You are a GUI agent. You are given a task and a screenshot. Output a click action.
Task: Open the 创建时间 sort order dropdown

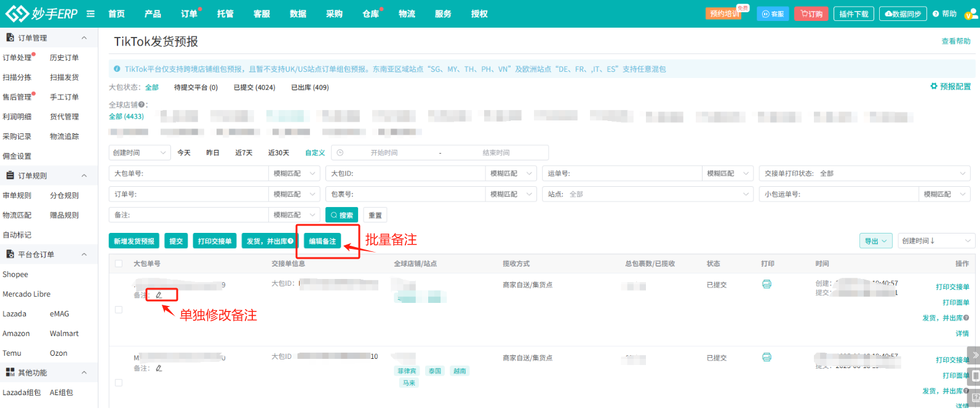937,241
